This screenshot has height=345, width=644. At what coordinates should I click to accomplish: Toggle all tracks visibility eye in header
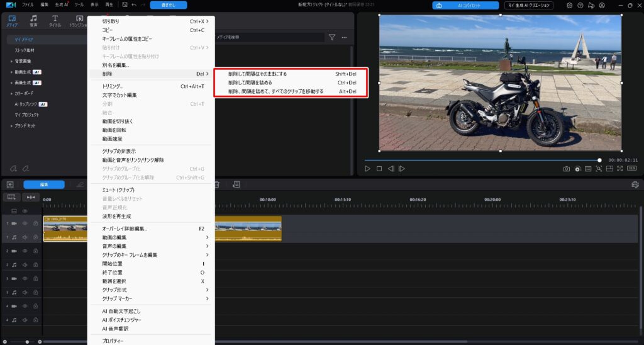click(x=25, y=211)
